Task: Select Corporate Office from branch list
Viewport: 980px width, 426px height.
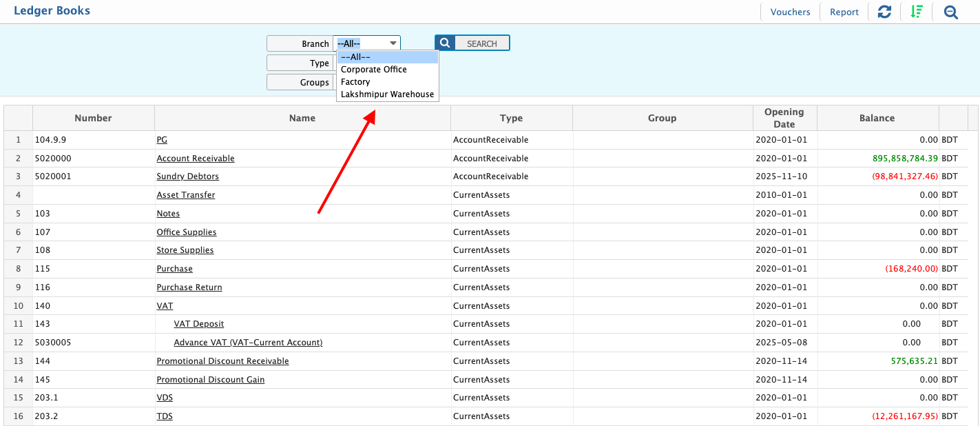Action: 374,70
